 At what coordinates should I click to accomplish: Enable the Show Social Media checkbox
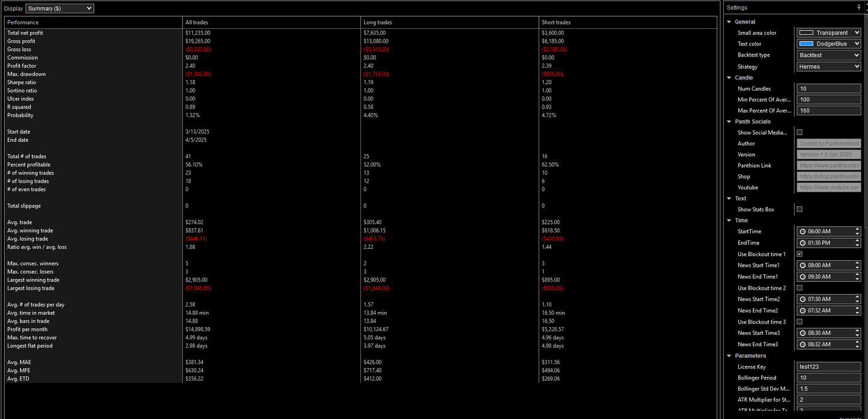point(800,132)
